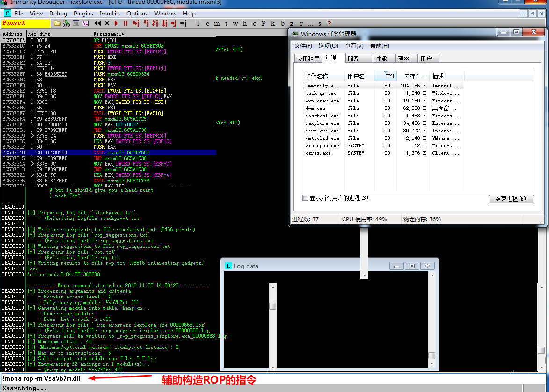Sort processes by 映像名称 column header

point(323,76)
